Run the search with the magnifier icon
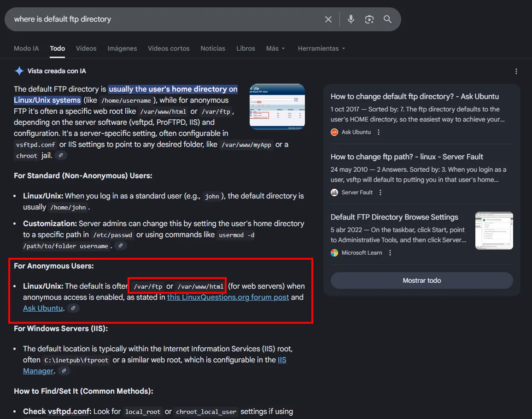 [x=387, y=19]
